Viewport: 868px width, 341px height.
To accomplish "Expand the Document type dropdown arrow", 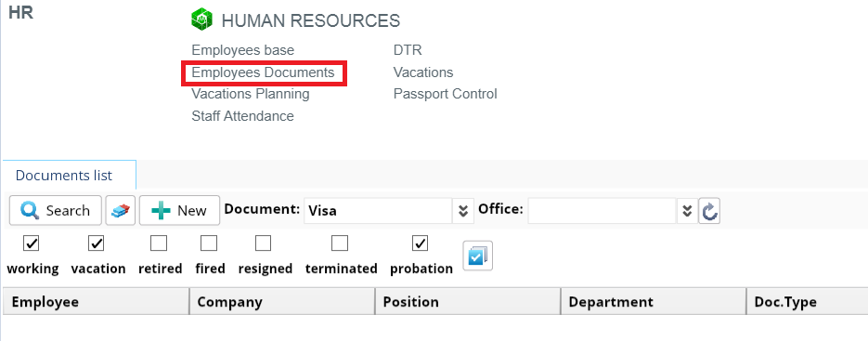I will 463,211.
